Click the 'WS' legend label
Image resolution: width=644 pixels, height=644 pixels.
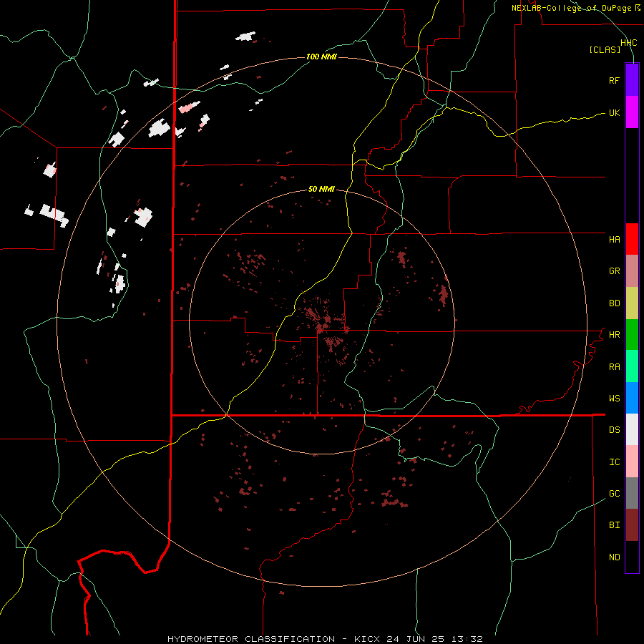click(614, 399)
